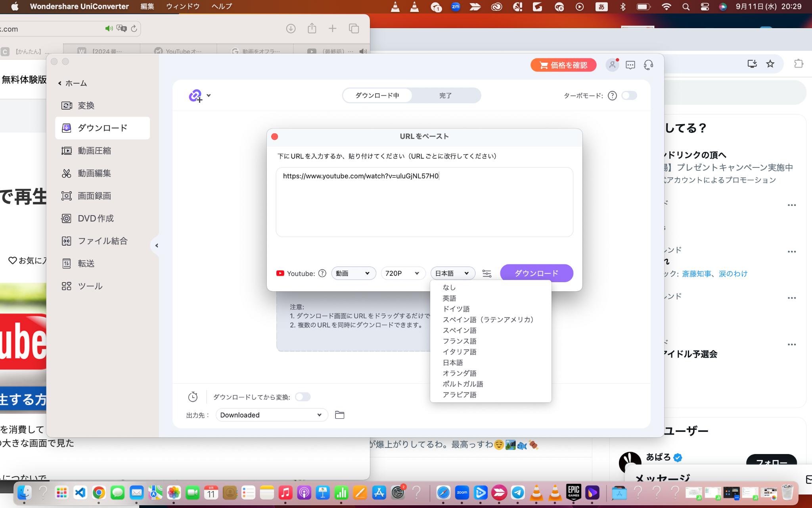
Task: Click turbo mode help question mark
Action: pos(612,96)
